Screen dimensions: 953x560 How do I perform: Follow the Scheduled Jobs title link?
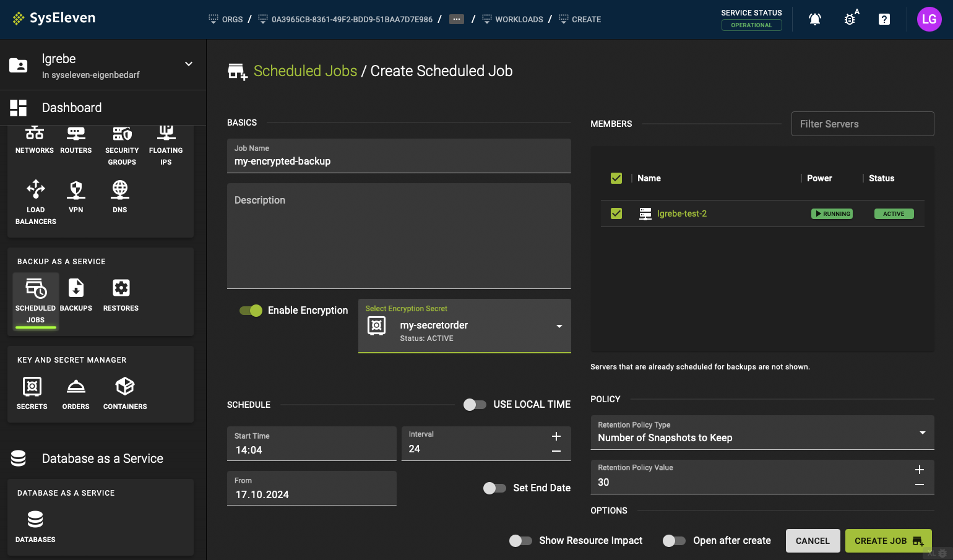click(x=305, y=71)
